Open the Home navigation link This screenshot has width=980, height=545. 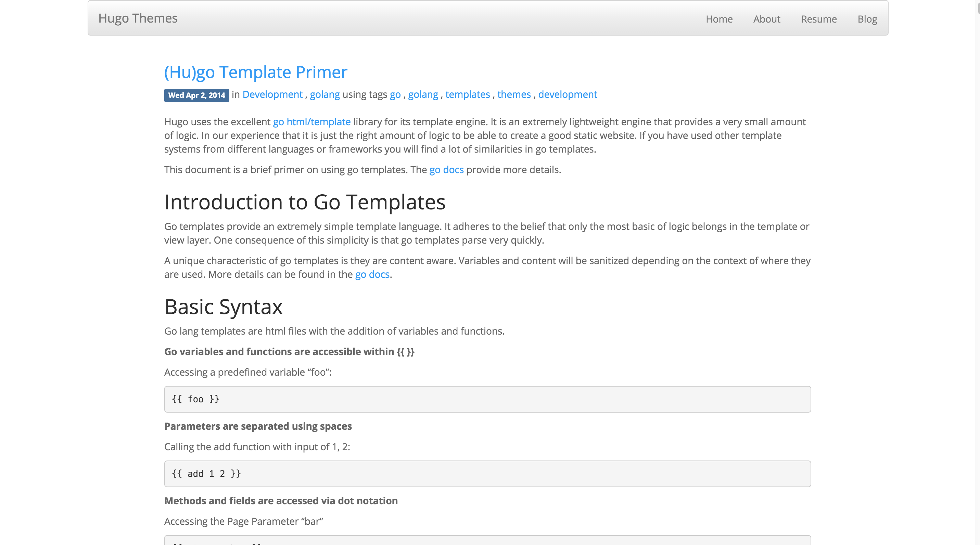[x=719, y=19]
